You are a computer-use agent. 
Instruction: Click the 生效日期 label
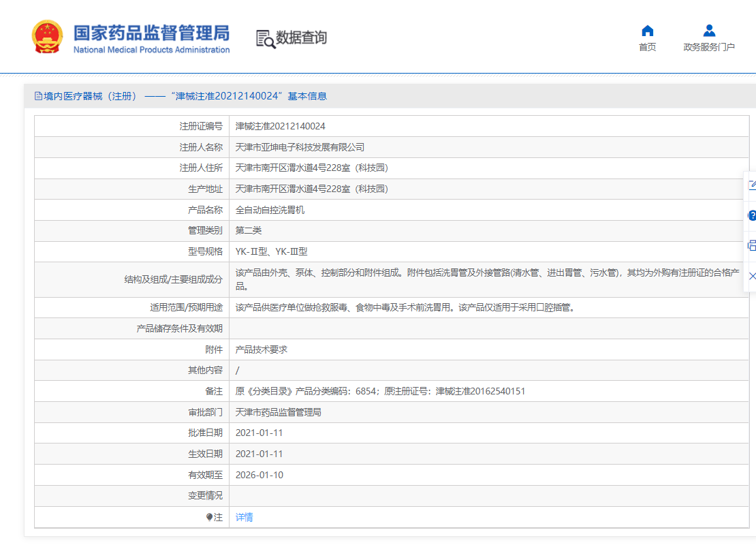point(206,454)
